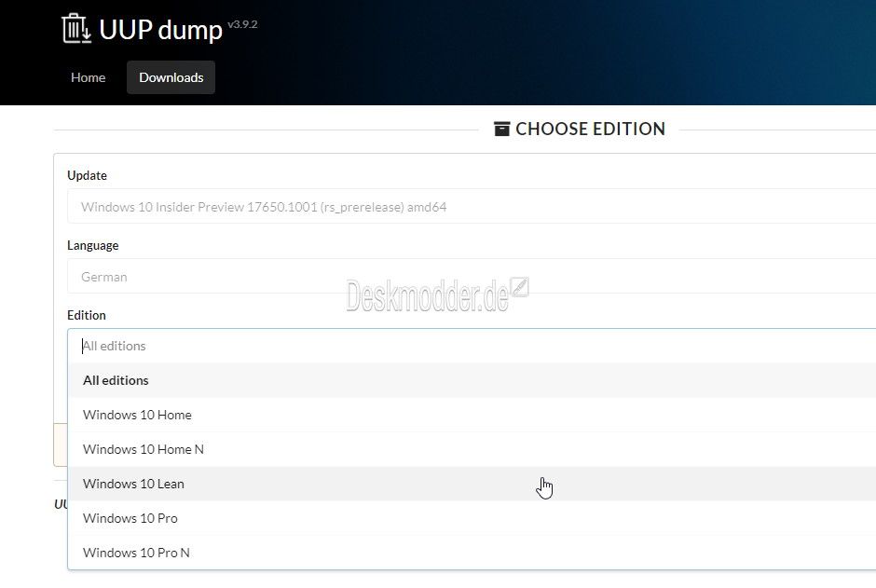Click the Update field showing build 17650.1001
Screen dimensions: 876x588
click(x=472, y=207)
